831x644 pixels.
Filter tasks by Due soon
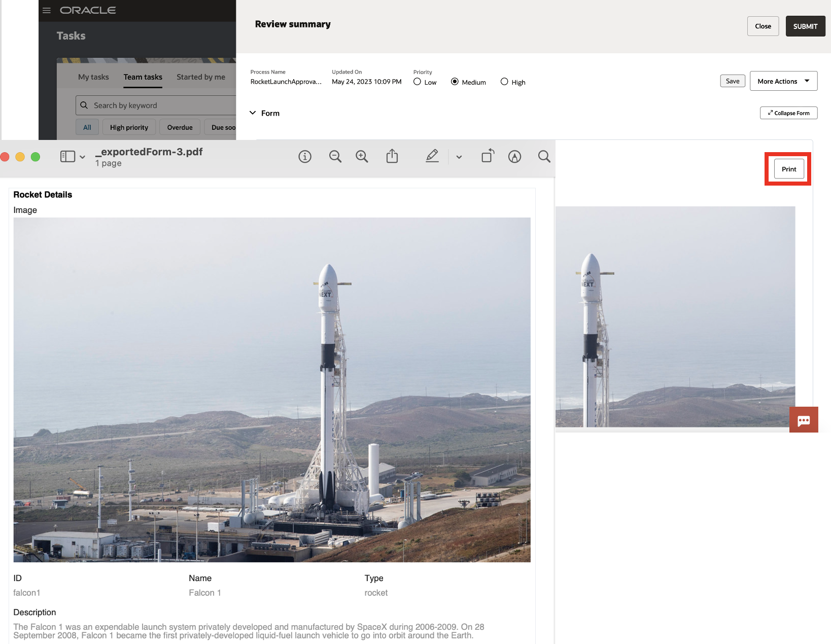[221, 127]
